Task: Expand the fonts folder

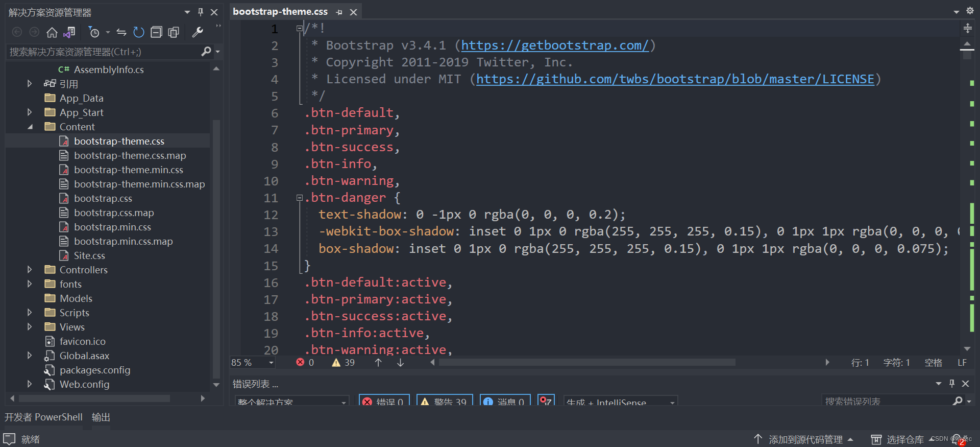Action: click(x=30, y=284)
